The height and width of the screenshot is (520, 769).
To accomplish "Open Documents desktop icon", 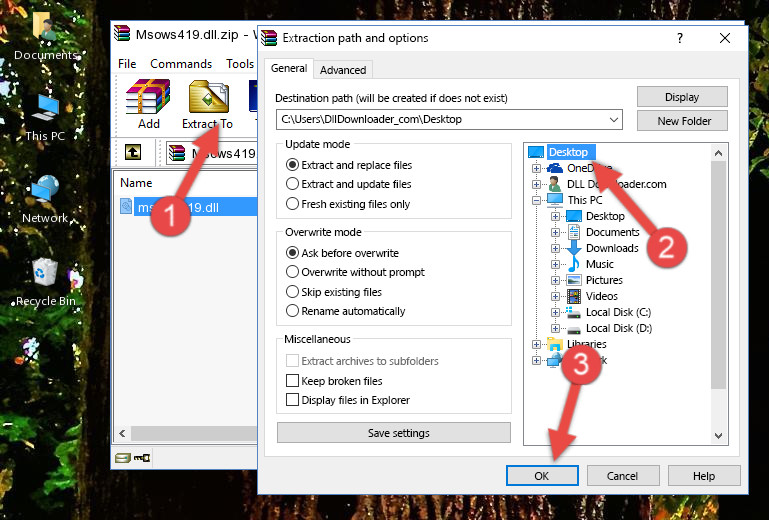I will pyautogui.click(x=45, y=26).
